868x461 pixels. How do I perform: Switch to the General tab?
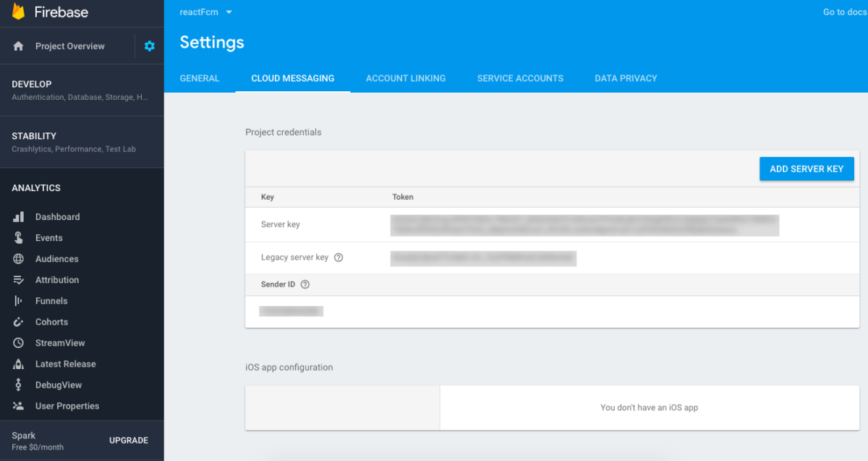[x=200, y=78]
